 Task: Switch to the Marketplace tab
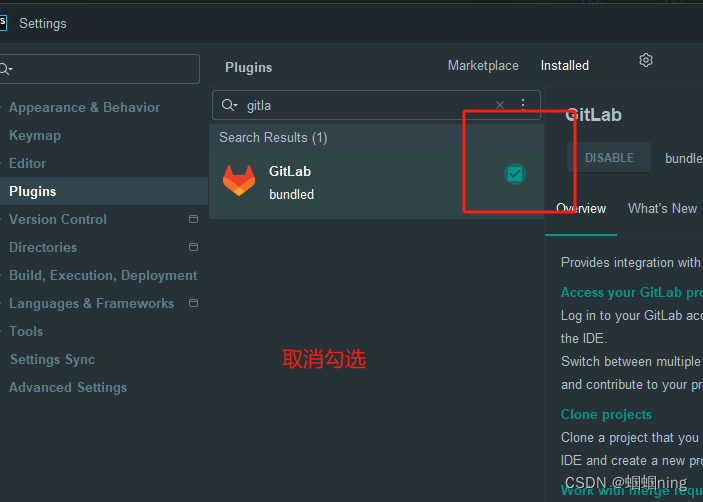coord(483,66)
